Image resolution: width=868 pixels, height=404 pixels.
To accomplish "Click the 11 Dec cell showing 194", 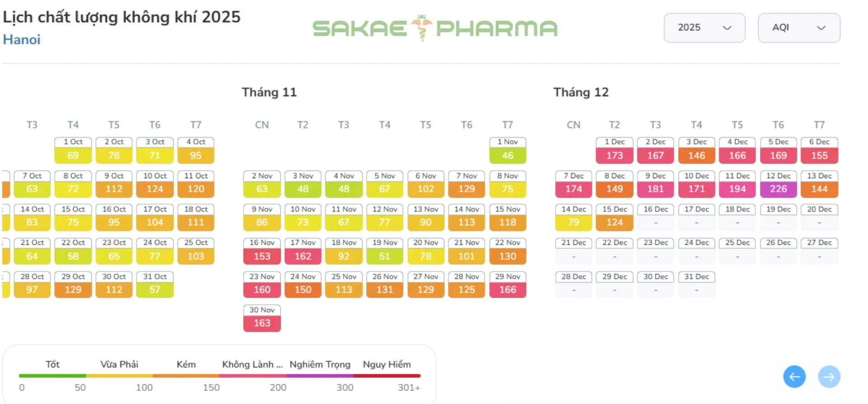I will coord(737,184).
